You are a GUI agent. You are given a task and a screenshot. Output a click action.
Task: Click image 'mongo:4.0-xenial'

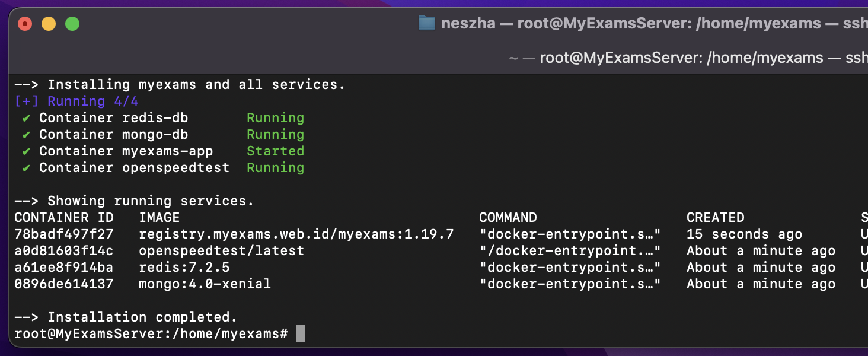[x=205, y=284]
